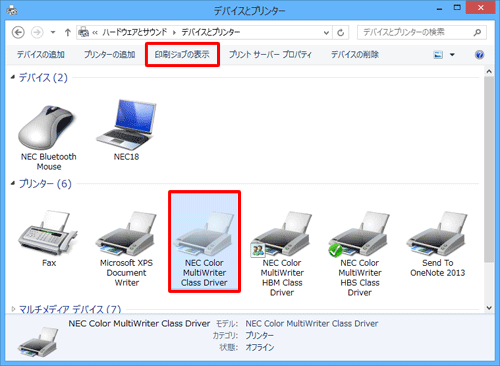Click the モデル value in details pane
The width and height of the screenshot is (500, 366).
point(312,324)
